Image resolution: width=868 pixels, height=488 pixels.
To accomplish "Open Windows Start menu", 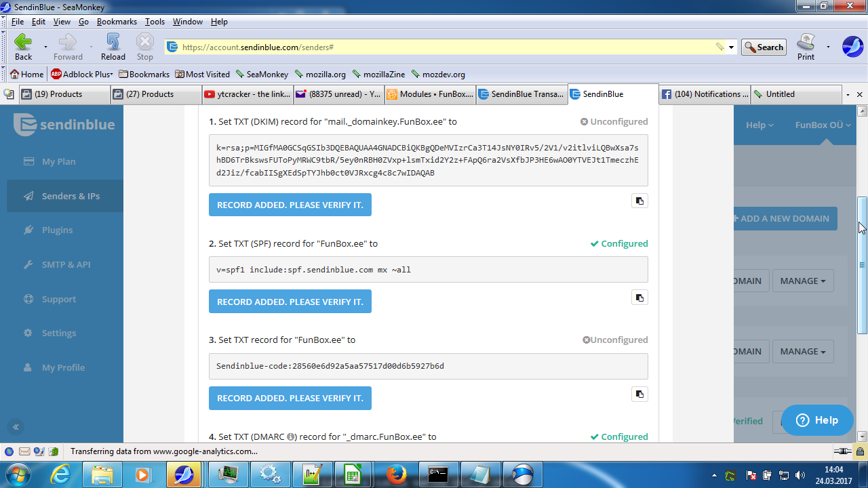I will (x=17, y=474).
